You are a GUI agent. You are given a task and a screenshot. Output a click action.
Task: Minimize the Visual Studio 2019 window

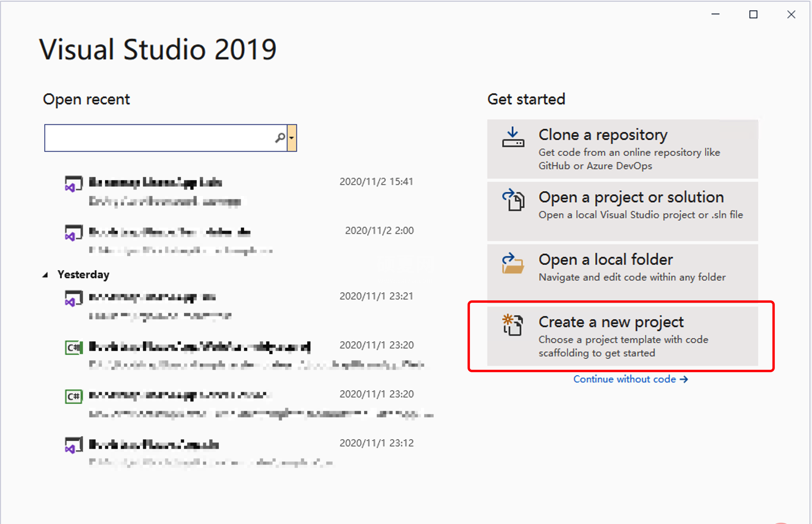716,14
